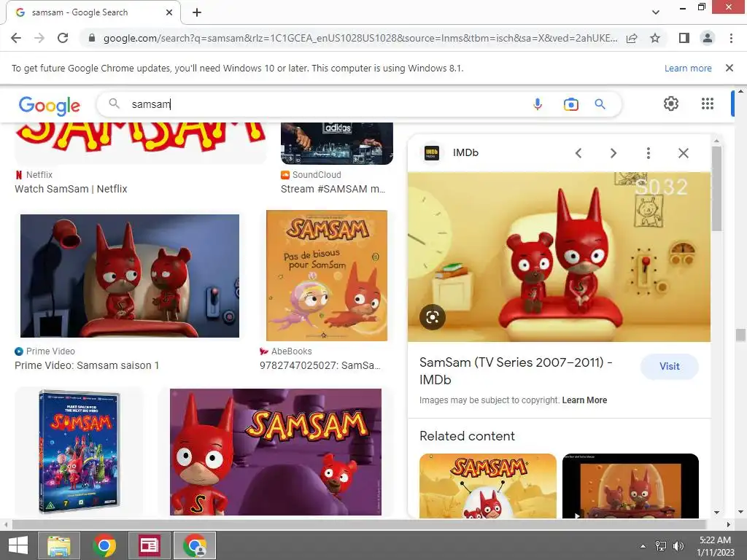Open Google quick settings gear
Image resolution: width=747 pixels, height=560 pixels.
click(x=671, y=104)
